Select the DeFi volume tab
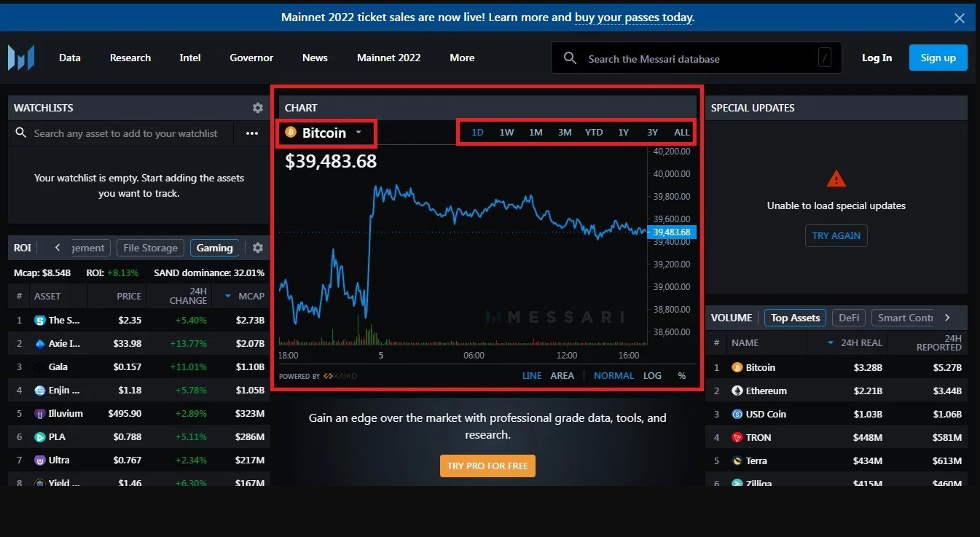Image resolution: width=980 pixels, height=537 pixels. 849,318
